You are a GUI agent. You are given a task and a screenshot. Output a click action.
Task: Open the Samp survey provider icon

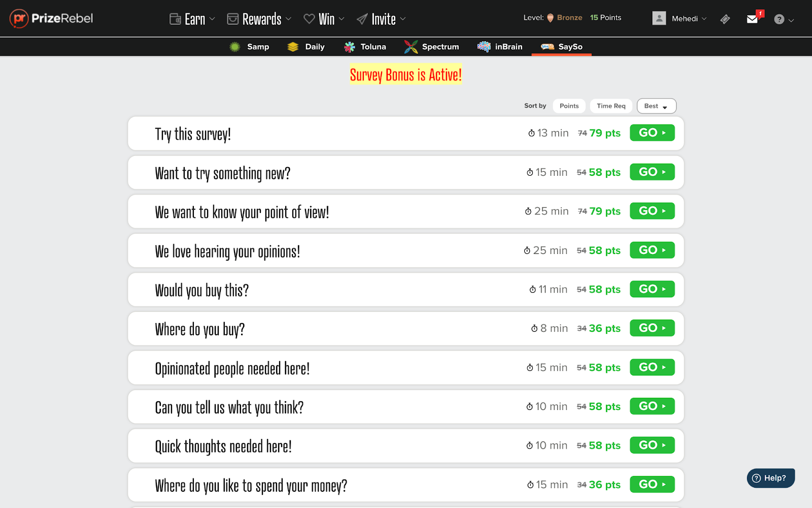click(234, 46)
